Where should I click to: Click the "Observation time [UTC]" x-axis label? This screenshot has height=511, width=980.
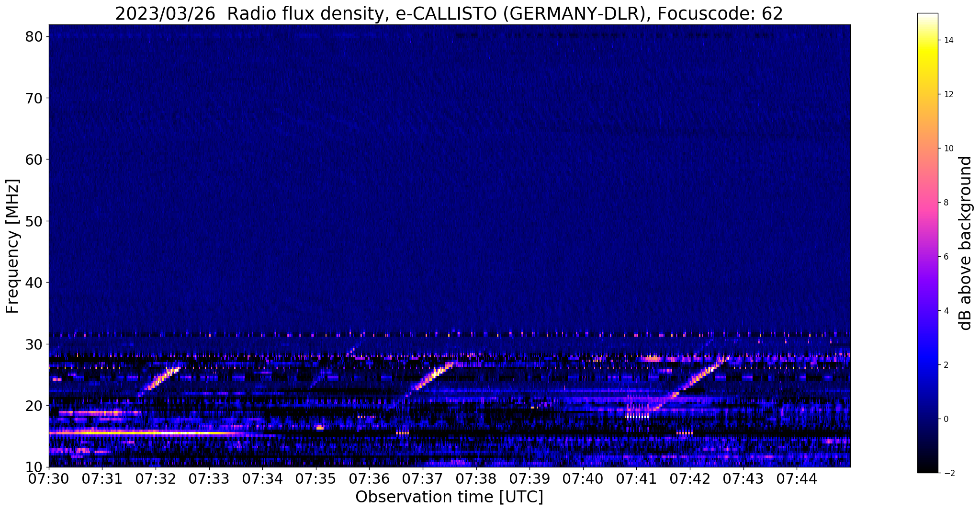click(449, 497)
